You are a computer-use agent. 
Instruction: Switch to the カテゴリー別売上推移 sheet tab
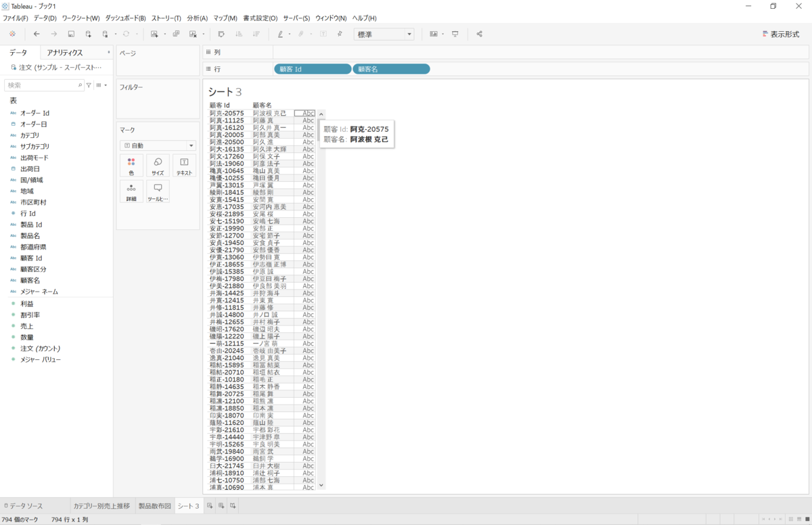(101, 506)
